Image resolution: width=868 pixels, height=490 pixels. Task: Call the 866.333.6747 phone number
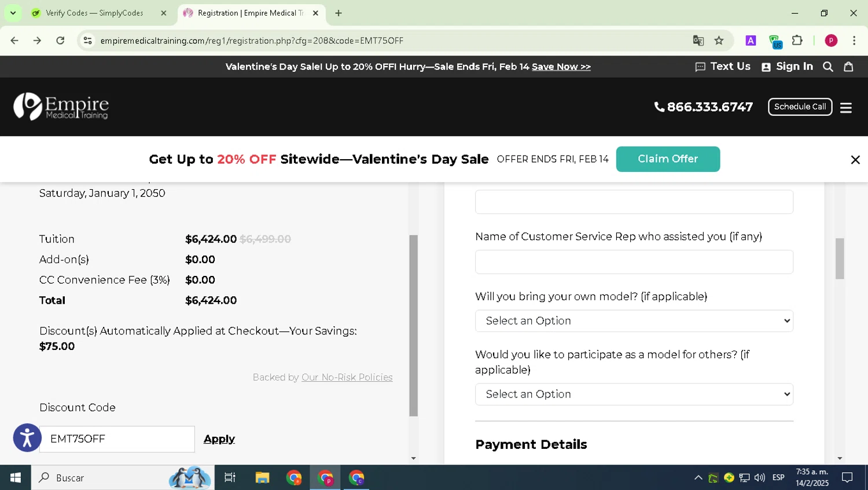click(x=703, y=107)
